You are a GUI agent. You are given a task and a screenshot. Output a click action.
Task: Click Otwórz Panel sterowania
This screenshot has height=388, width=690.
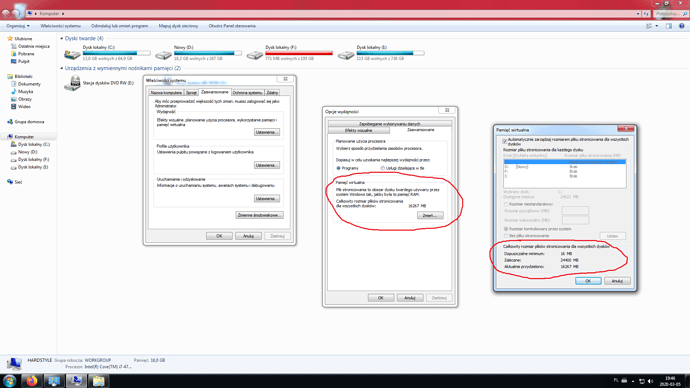232,26
